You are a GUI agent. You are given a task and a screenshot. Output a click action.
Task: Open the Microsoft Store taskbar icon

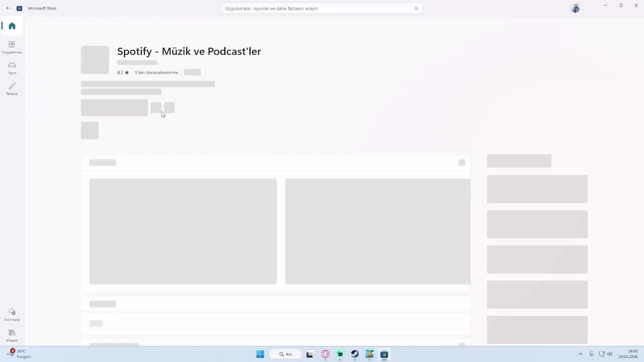(384, 354)
